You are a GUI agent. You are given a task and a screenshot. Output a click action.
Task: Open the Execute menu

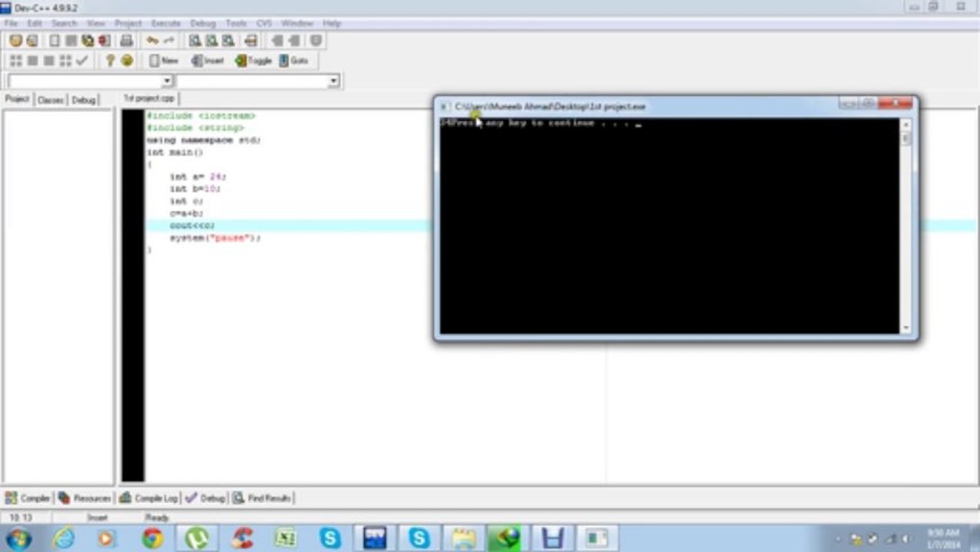(166, 24)
